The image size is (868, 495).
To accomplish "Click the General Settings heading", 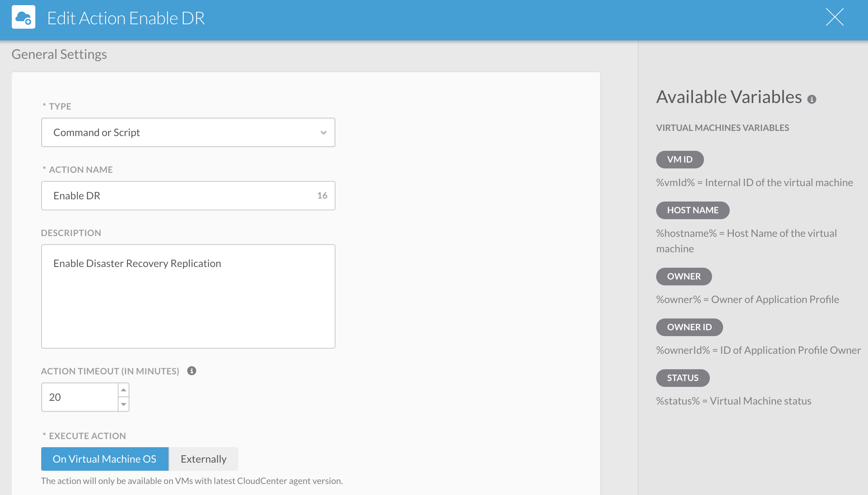I will (x=59, y=54).
